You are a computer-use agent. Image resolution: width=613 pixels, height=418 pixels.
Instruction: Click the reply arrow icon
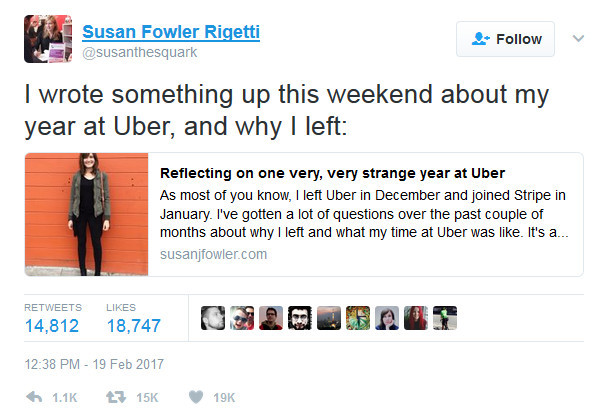pyautogui.click(x=35, y=397)
